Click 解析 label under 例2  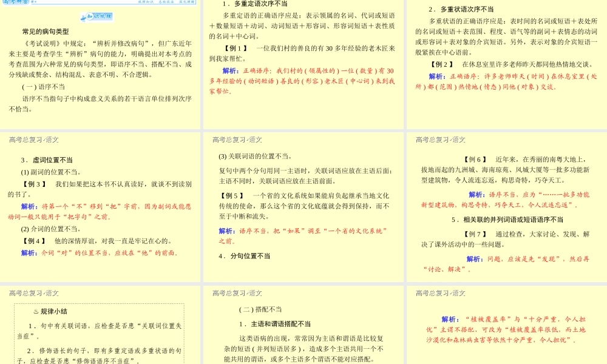438,76
